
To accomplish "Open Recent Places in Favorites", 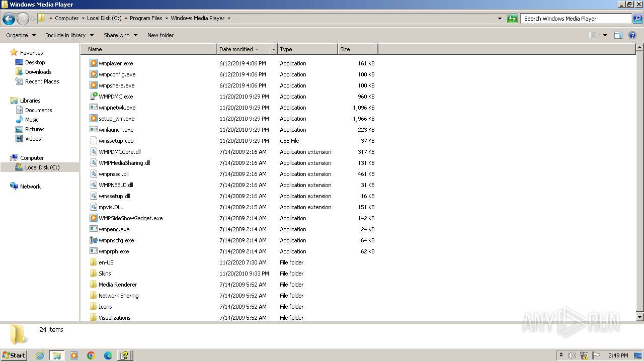I will click(42, 81).
